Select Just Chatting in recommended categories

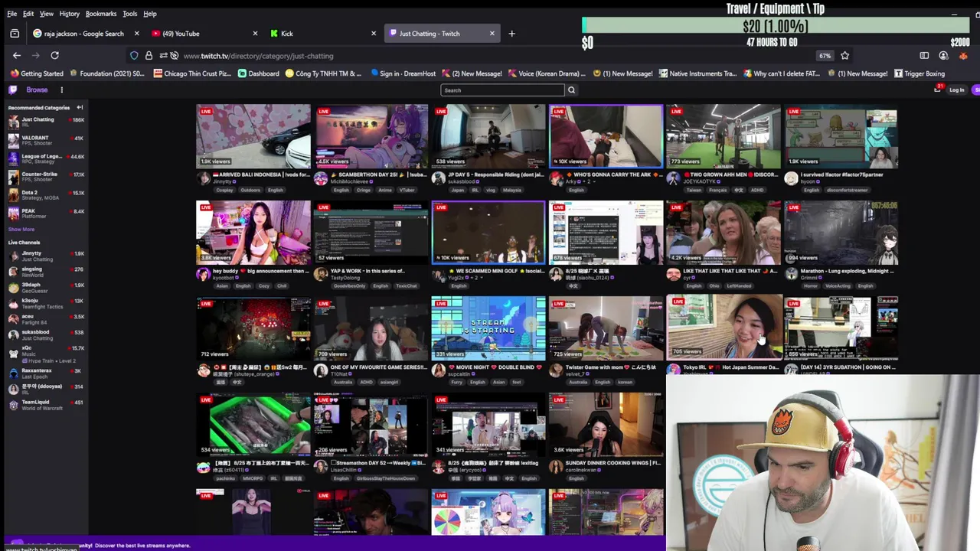(x=46, y=121)
